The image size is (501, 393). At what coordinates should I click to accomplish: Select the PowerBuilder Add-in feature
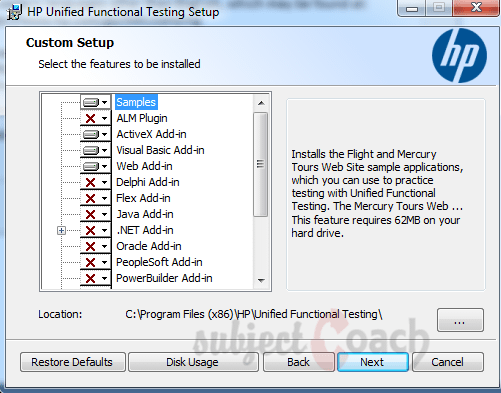click(164, 278)
